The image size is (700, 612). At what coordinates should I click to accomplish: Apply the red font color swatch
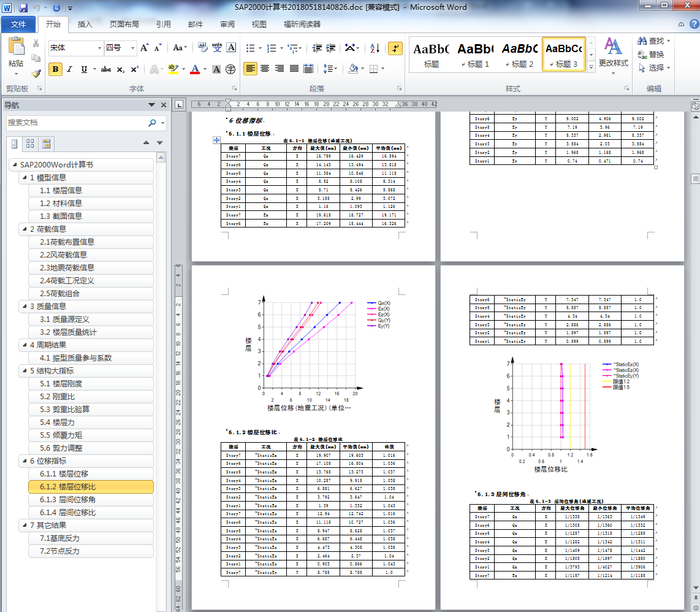(x=195, y=69)
